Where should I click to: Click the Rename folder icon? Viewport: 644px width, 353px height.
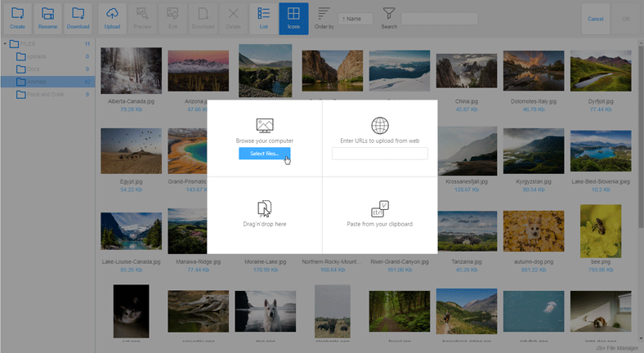pyautogui.click(x=47, y=14)
